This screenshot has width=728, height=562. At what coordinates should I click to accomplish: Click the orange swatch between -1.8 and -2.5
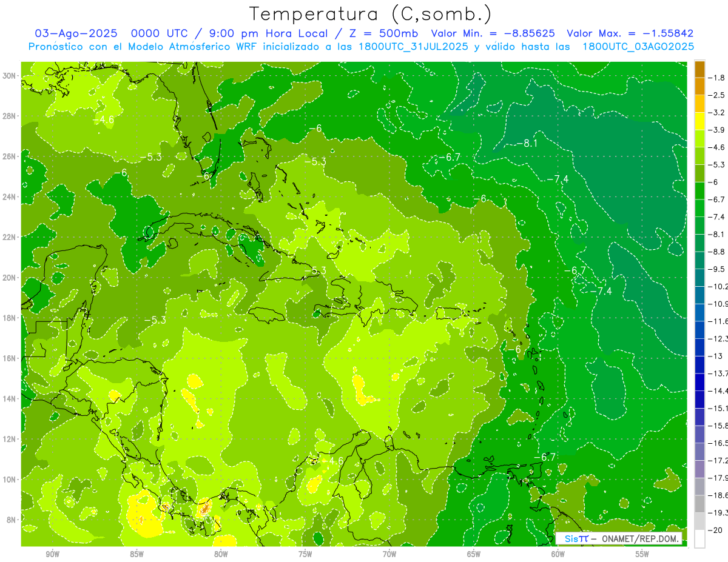click(699, 86)
